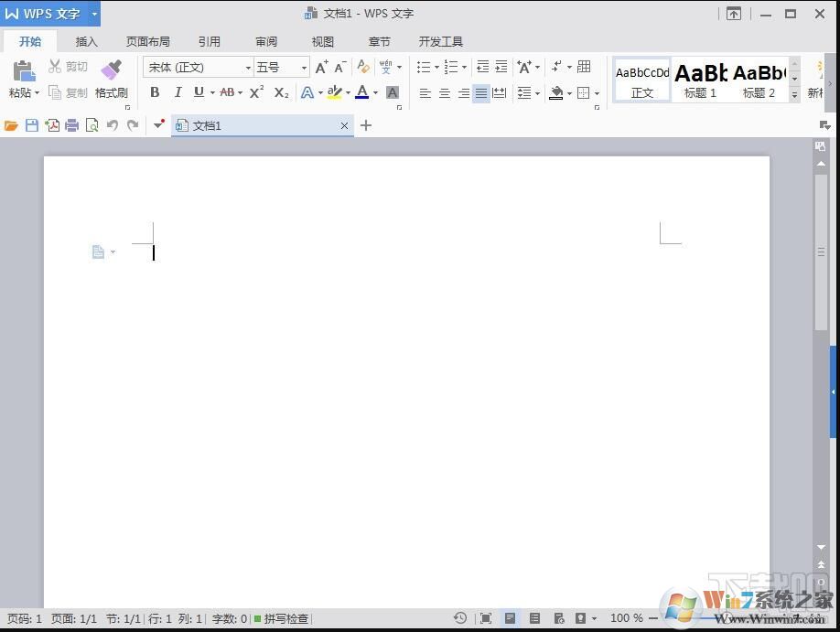840x632 pixels.
Task: Click the text highlight color swatch
Action: (335, 92)
